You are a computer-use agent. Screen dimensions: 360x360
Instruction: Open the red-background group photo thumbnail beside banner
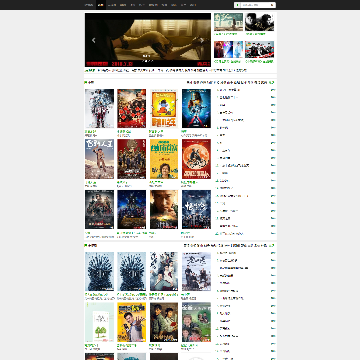pyautogui.click(x=259, y=50)
